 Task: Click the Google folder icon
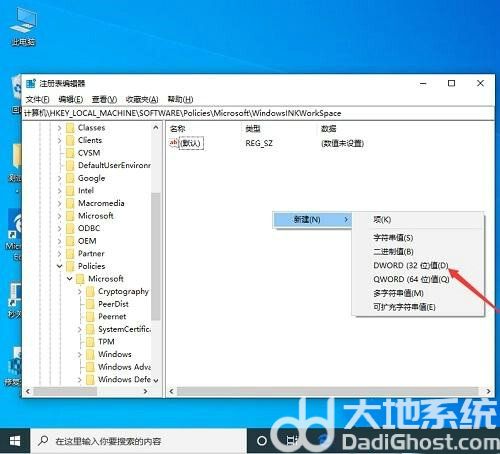[x=70, y=178]
